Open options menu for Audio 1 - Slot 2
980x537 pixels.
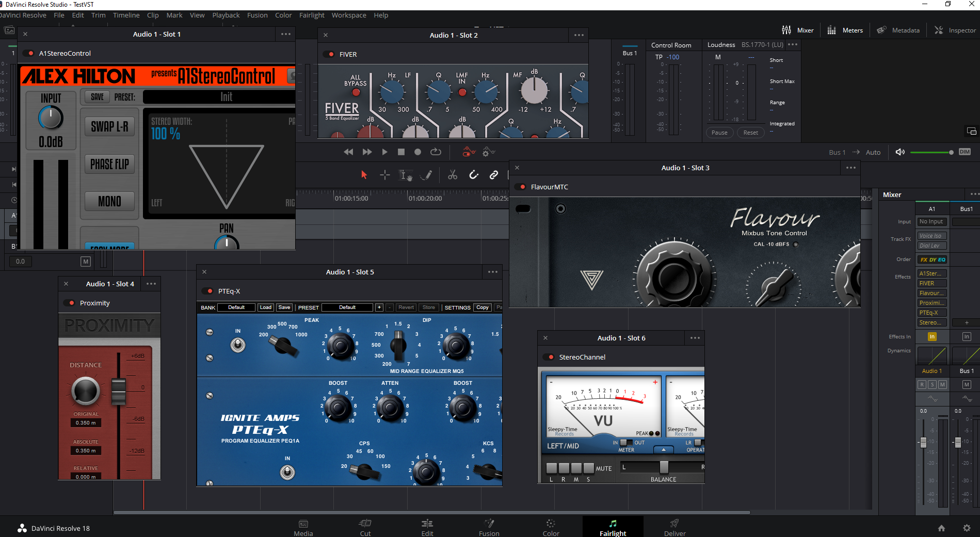coord(579,35)
